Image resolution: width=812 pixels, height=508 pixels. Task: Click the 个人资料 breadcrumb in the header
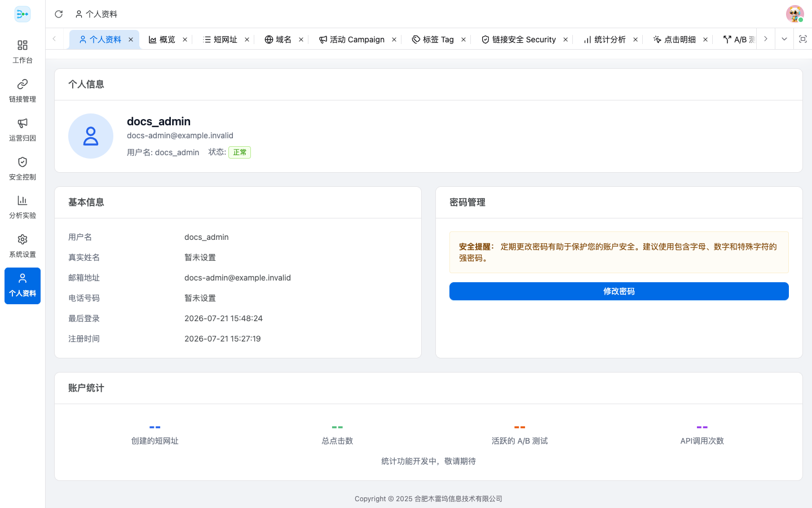(96, 14)
